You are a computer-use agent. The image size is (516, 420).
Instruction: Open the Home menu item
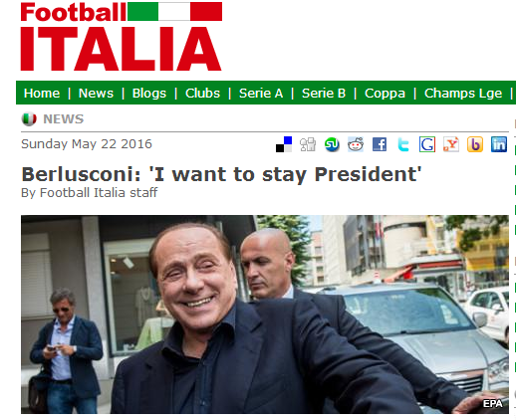42,94
